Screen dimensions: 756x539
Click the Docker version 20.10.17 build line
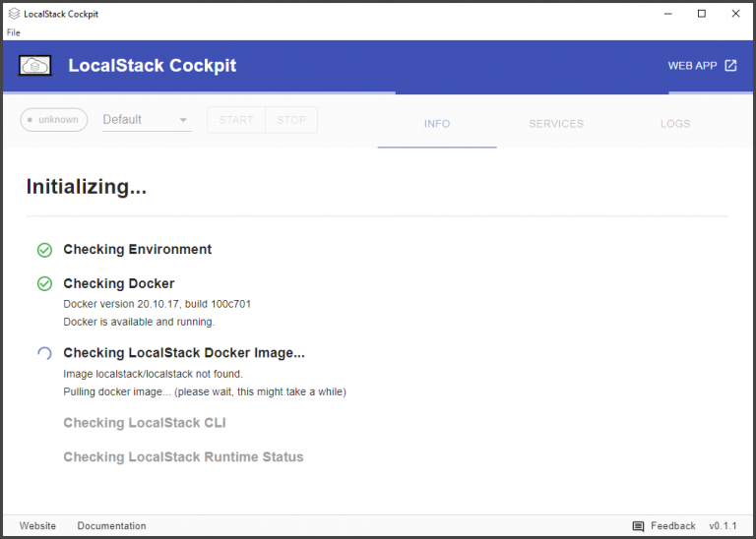[x=157, y=305]
